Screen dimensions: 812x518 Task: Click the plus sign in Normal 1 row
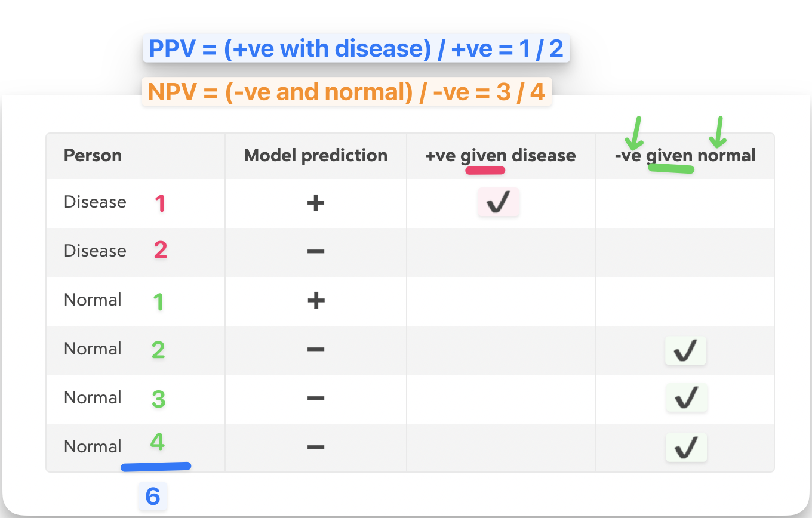tap(315, 300)
